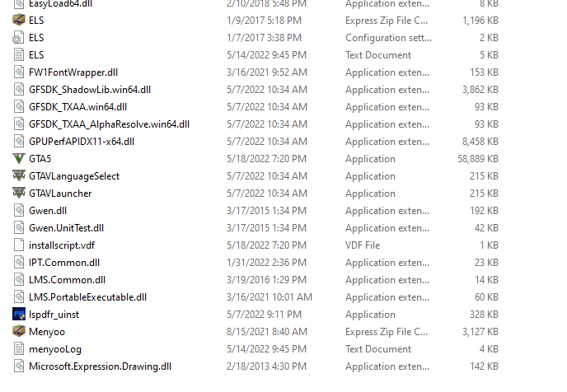This screenshot has height=392, width=567.
Task: Click the Menyoo file name
Action: (x=47, y=332)
